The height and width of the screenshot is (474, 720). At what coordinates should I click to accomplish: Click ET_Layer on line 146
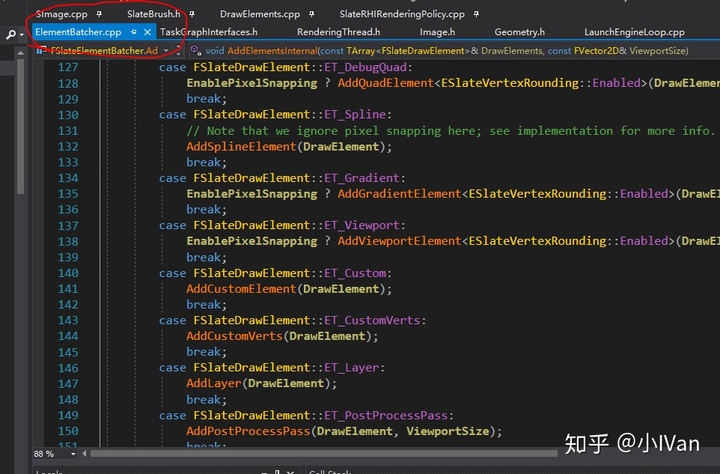pos(352,367)
